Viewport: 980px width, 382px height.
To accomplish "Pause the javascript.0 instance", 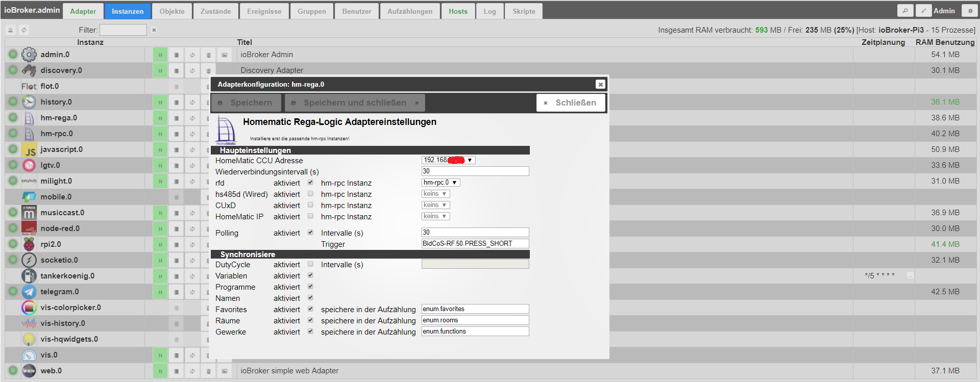I will (x=160, y=150).
